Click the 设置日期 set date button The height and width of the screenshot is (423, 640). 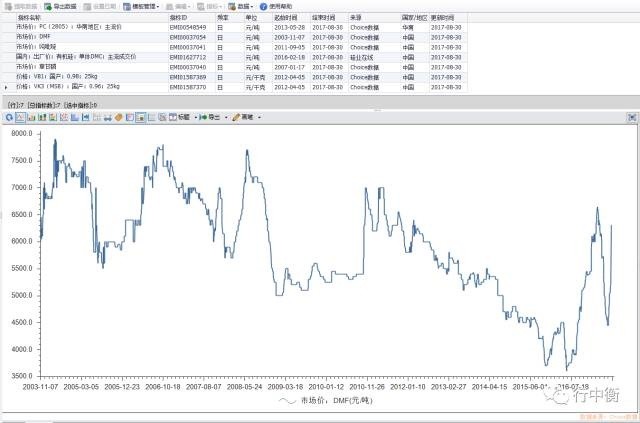coord(100,7)
